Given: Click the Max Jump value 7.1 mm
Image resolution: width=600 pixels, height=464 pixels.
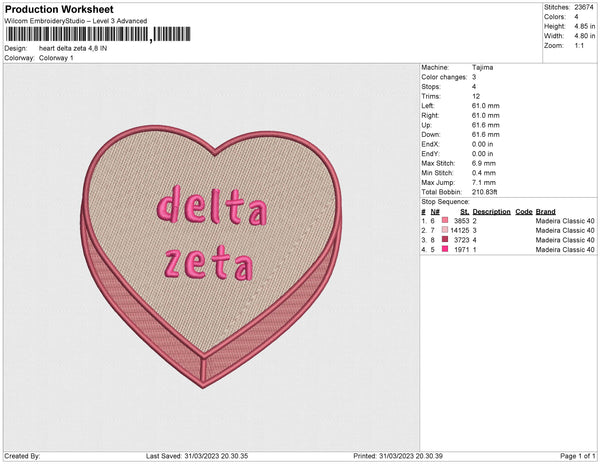Looking at the screenshot, I should [x=484, y=182].
